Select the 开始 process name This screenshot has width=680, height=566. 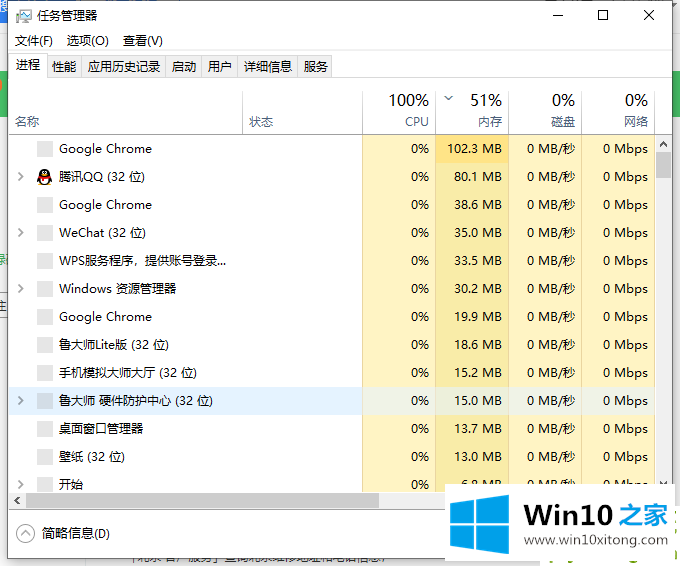71,484
